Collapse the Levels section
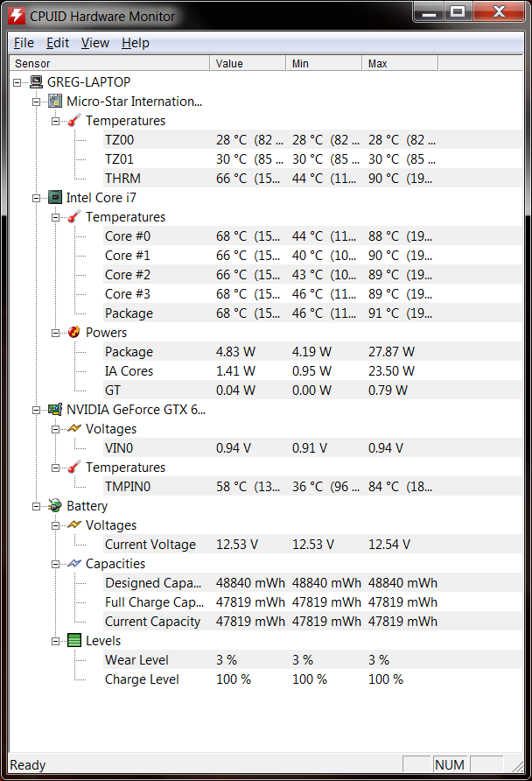Viewport: 532px width, 781px height. pos(56,641)
